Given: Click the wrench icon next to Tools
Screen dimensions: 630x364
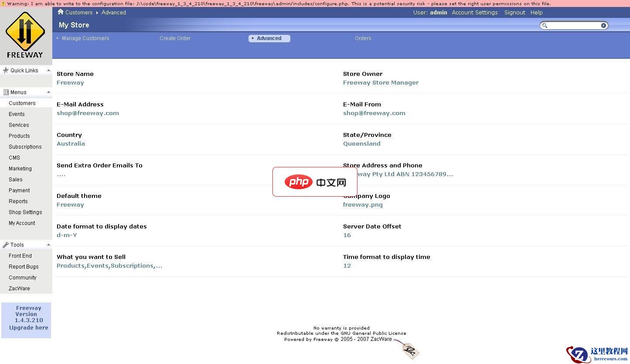Looking at the screenshot, I should point(5,245).
